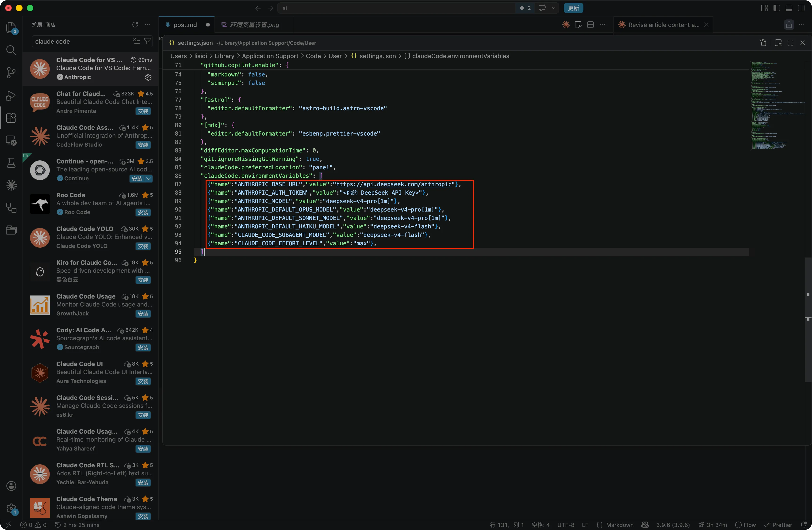
Task: Click the window-with-arrow icon in the settings.json header
Action: (x=778, y=43)
